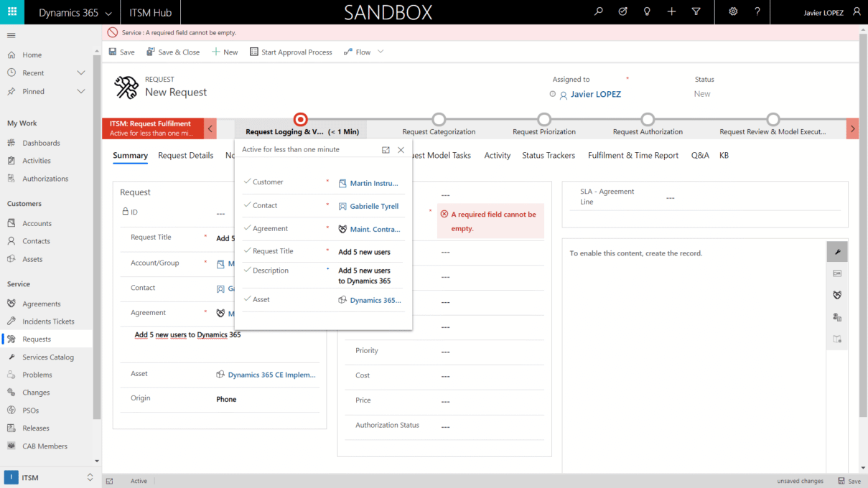Open Javier LOPEZ assigned-to link
This screenshot has width=868, height=488.
(x=596, y=94)
